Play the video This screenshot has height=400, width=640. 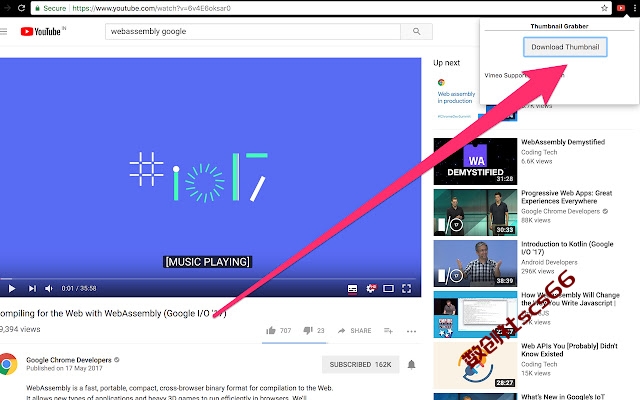[11, 289]
